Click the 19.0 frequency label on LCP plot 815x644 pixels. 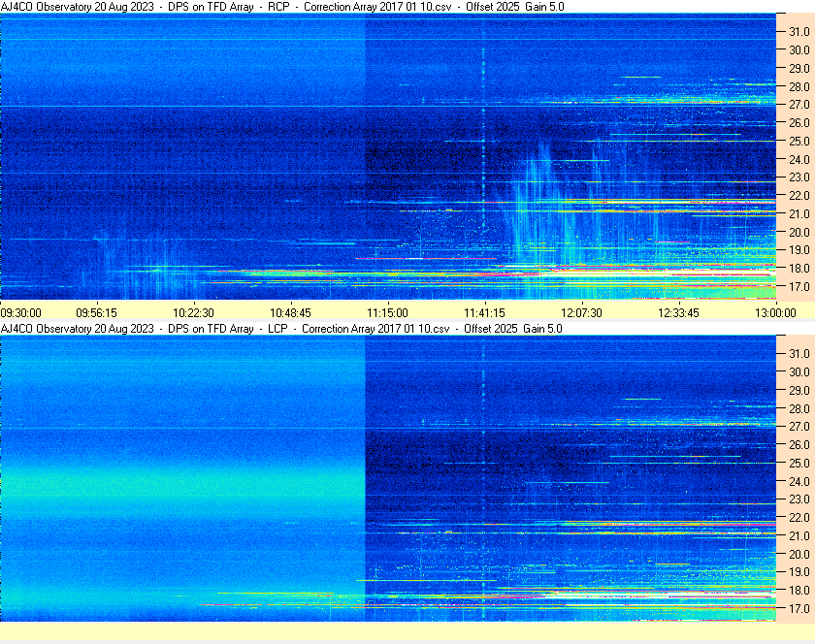(799, 572)
